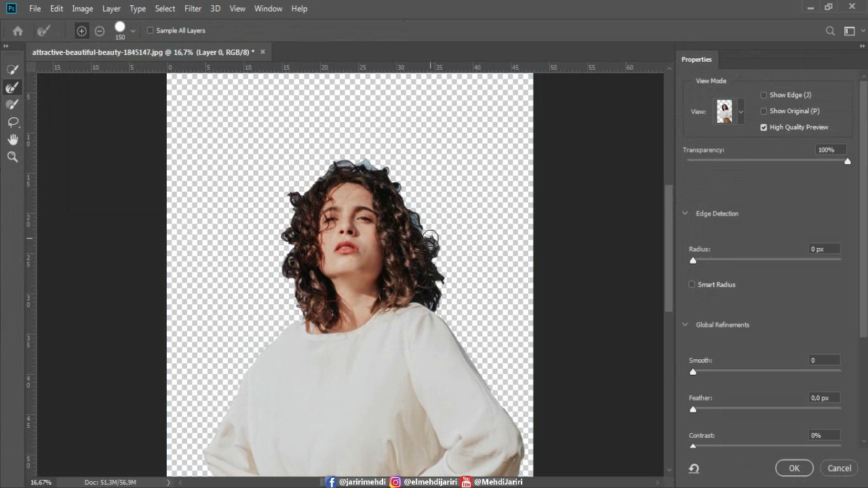Select the Lasso tool

pyautogui.click(x=12, y=122)
